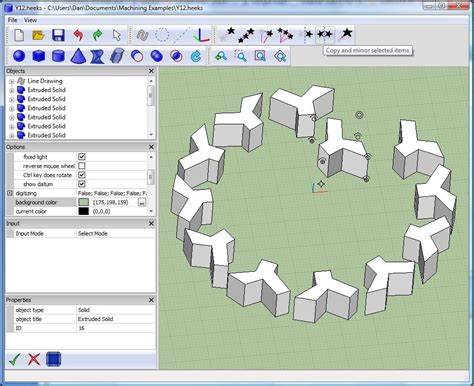Create a new file with the blank page icon
Image resolution: width=474 pixels, height=386 pixels.
point(19,35)
